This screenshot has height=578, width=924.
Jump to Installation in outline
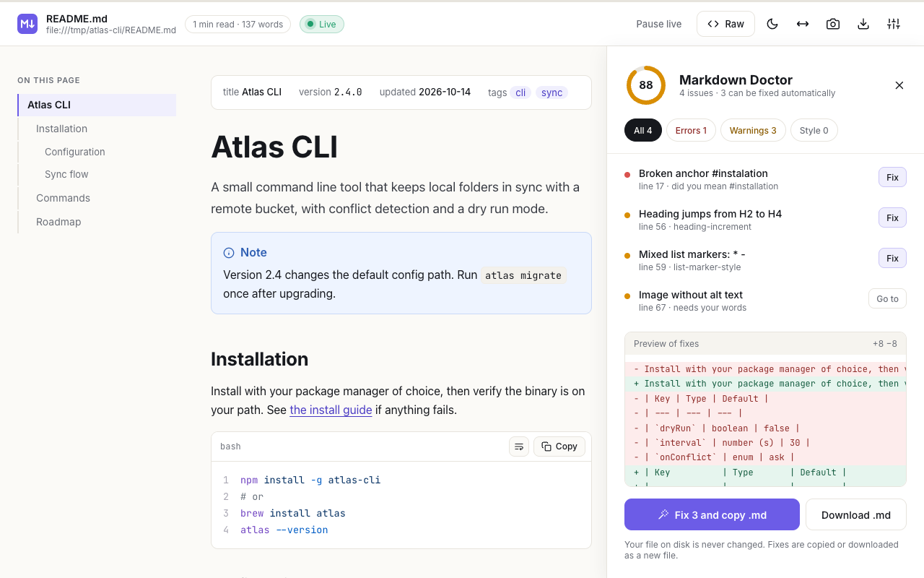pos(97,129)
